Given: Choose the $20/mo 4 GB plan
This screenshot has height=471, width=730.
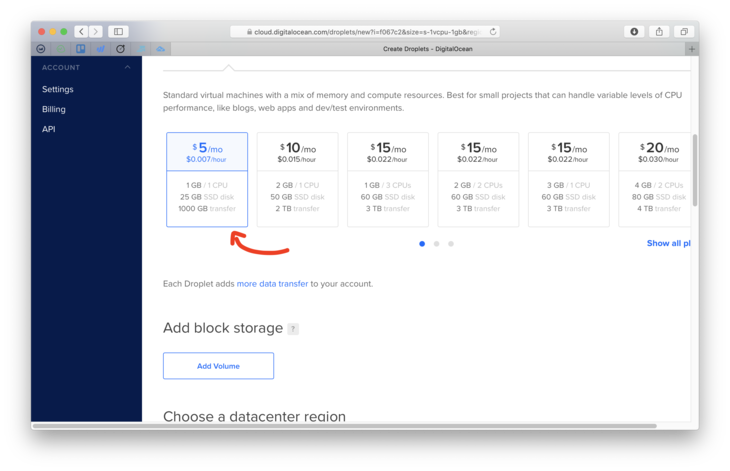Looking at the screenshot, I should point(655,179).
